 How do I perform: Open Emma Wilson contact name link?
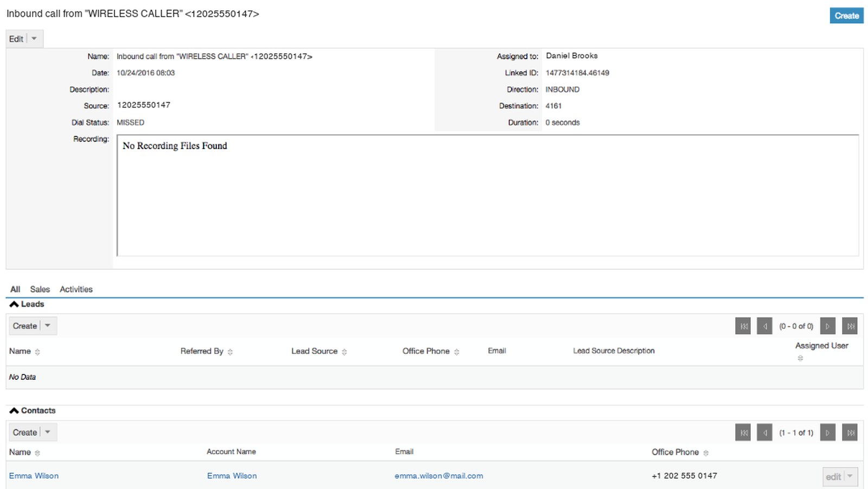click(34, 476)
